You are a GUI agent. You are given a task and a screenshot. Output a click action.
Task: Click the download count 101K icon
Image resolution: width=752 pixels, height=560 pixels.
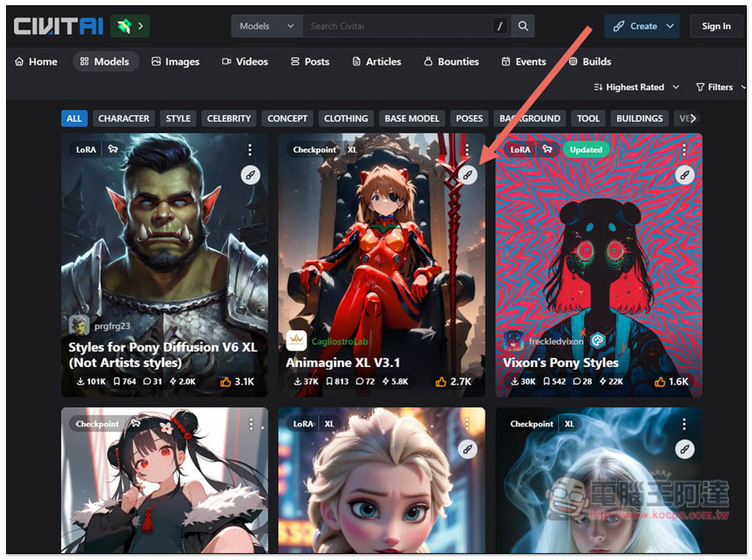coord(81,382)
